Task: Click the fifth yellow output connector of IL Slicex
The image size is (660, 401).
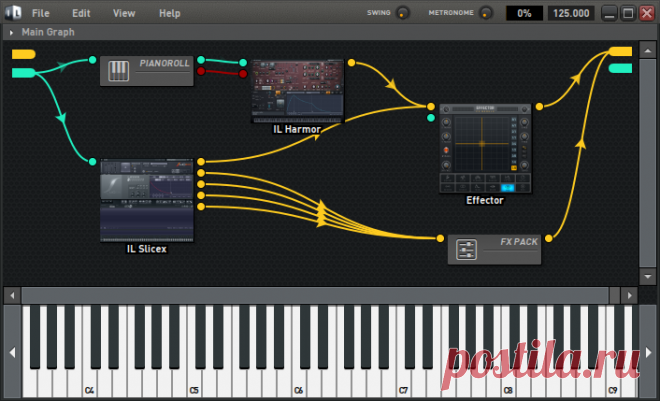Action: (x=201, y=207)
